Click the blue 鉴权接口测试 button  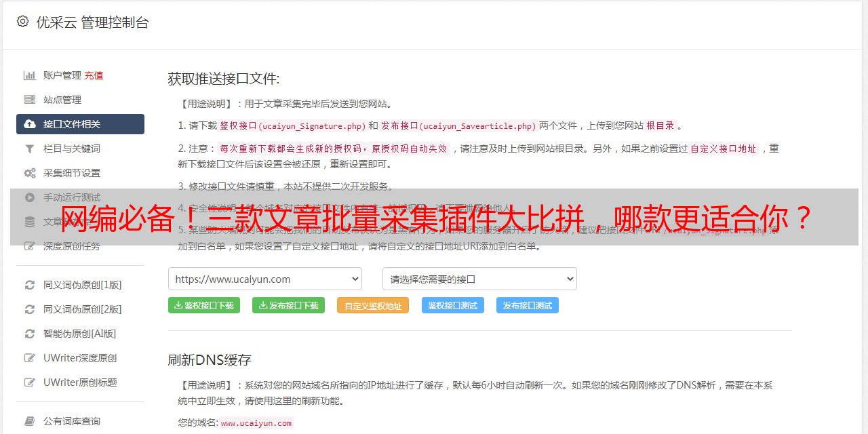453,305
